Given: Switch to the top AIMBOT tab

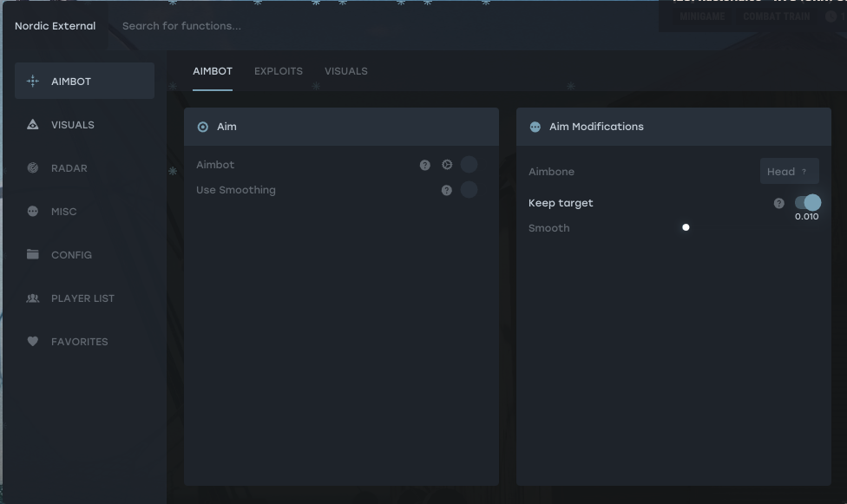Looking at the screenshot, I should pyautogui.click(x=213, y=71).
